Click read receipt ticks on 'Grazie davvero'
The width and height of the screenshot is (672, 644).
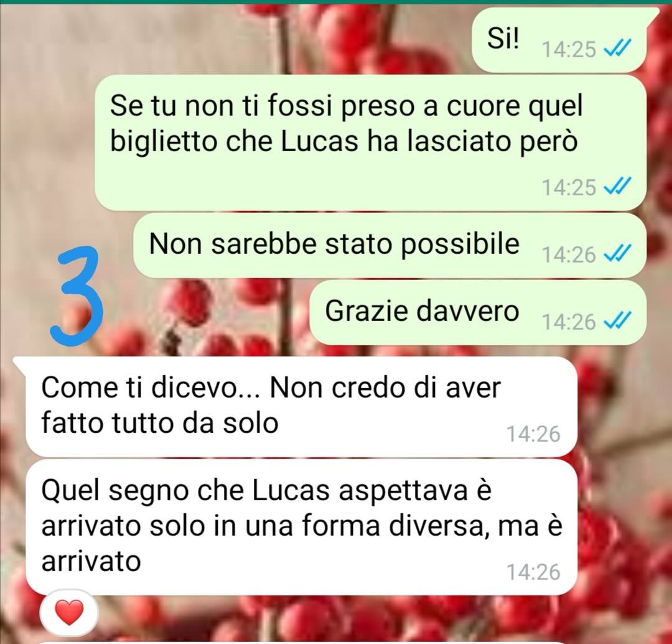(x=617, y=321)
